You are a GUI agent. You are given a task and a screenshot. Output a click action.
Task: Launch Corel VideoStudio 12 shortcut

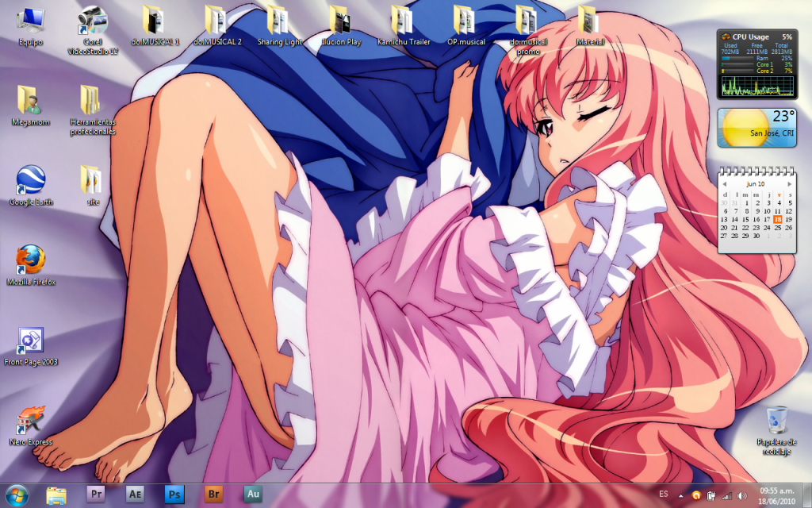pyautogui.click(x=93, y=30)
